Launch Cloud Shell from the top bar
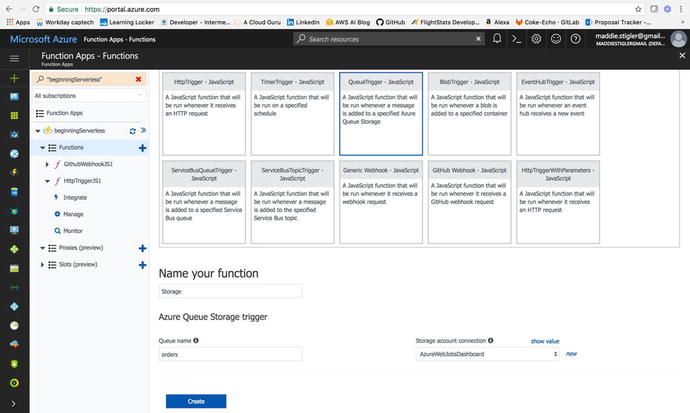The image size is (690, 413). click(x=516, y=39)
